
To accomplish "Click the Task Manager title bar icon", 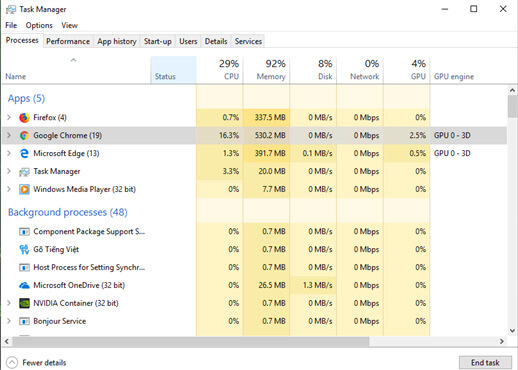I will pos(10,9).
